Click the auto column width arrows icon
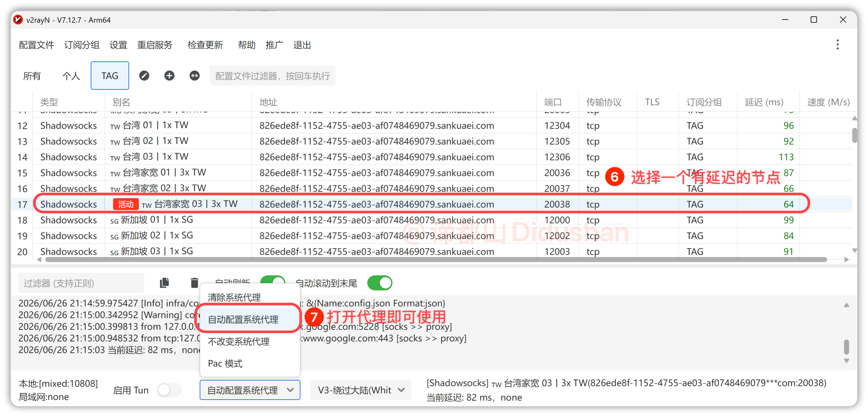Viewport: 868px width, 417px height. [195, 76]
